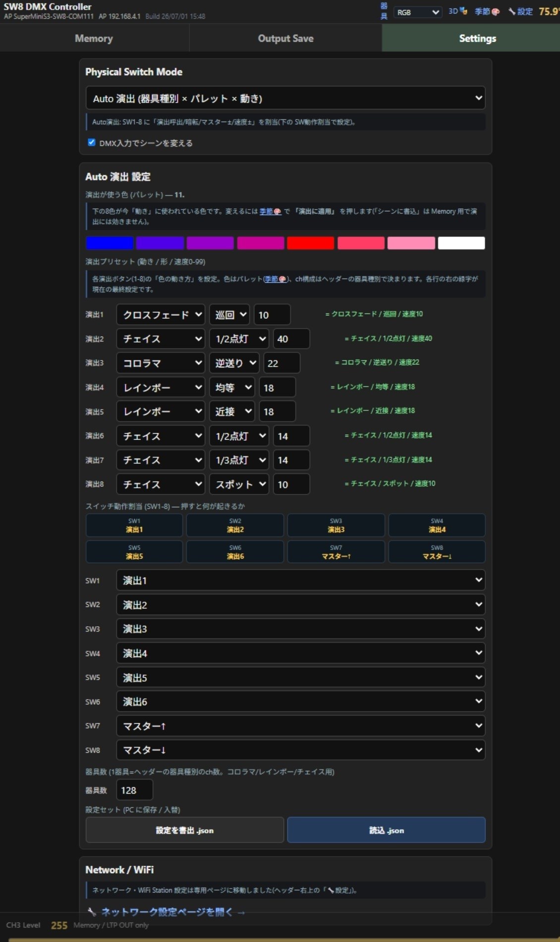Click 季節 link in palette info text
The image size is (560, 942).
(x=270, y=211)
